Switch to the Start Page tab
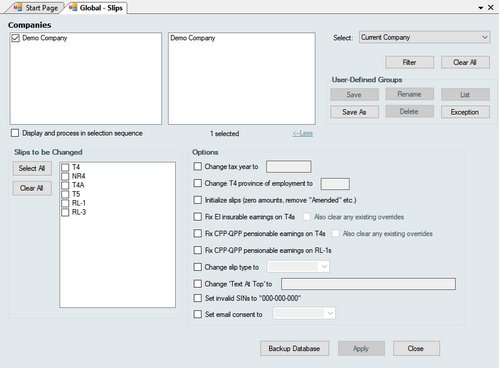 tap(36, 8)
